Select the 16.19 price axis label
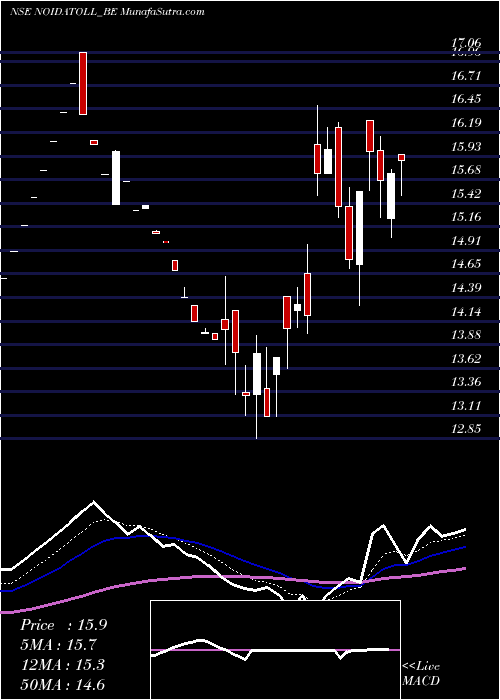 (466, 122)
